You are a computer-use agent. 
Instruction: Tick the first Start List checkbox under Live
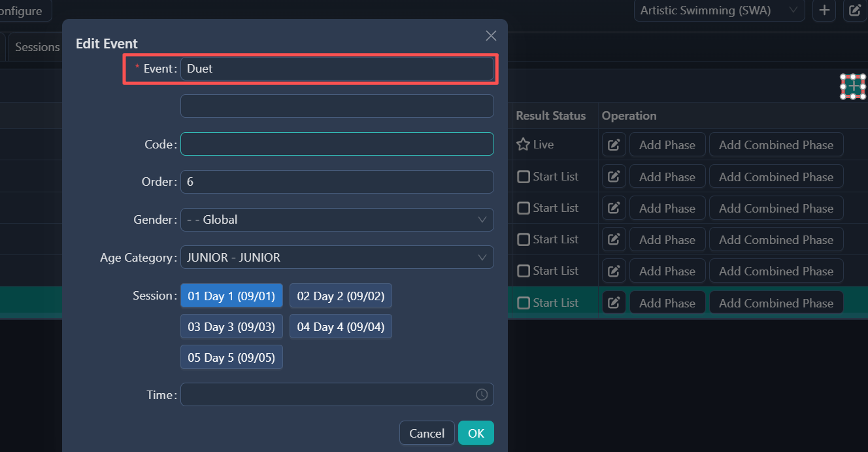click(524, 177)
